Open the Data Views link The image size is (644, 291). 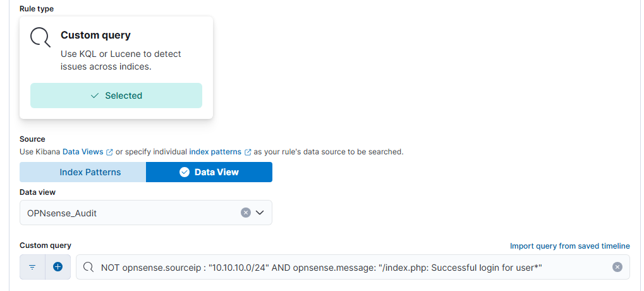point(83,152)
